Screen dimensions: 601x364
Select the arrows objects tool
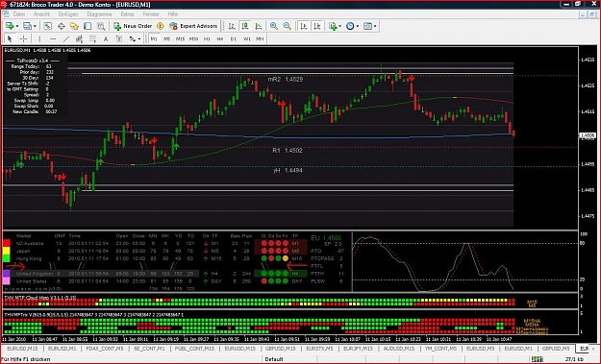133,38
